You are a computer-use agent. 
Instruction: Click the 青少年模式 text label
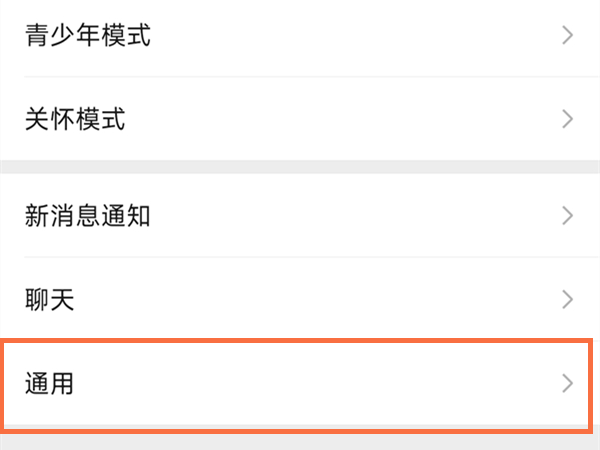click(x=88, y=37)
